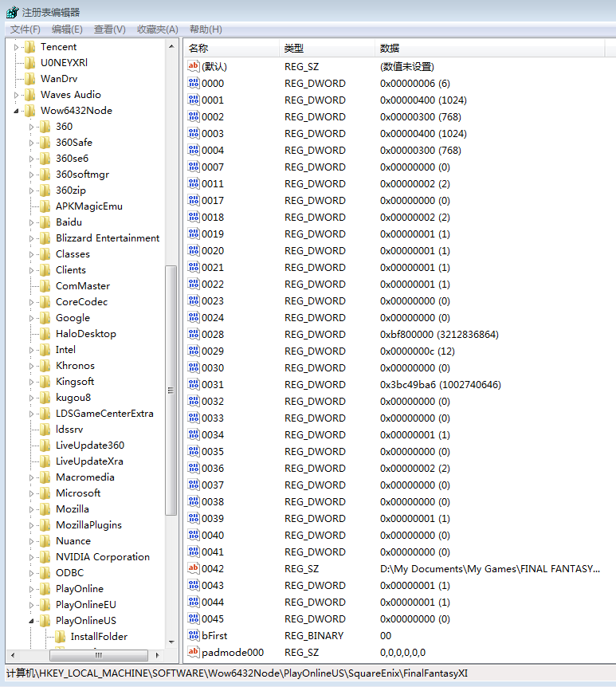Click the DWORD icon next to 0036
The image size is (616, 687).
193,468
